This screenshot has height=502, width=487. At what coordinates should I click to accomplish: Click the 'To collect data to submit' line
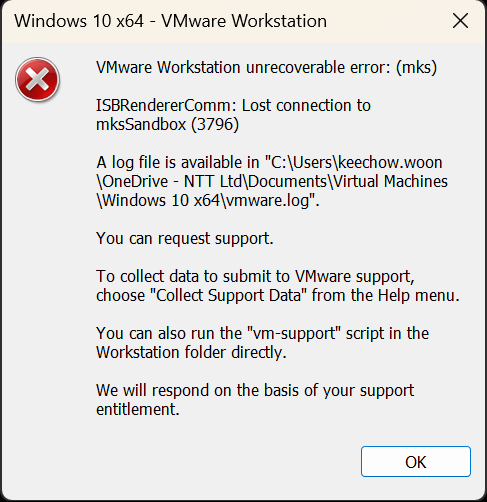click(255, 277)
